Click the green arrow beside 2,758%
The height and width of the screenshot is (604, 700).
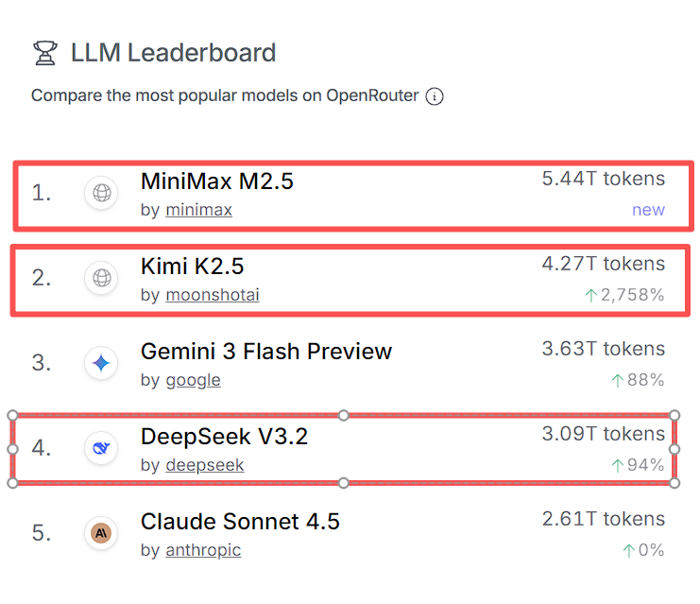click(x=591, y=295)
